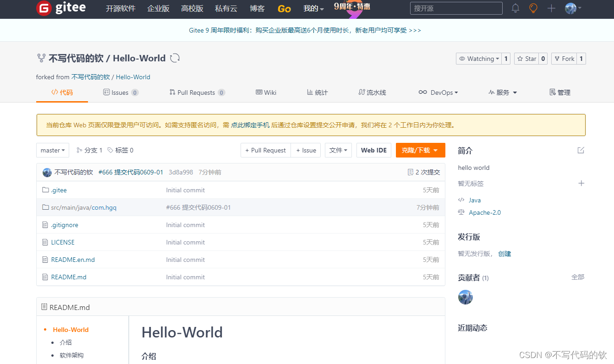This screenshot has width=614, height=364.
Task: Click the 9周年 promo banner image
Action: click(352, 9)
